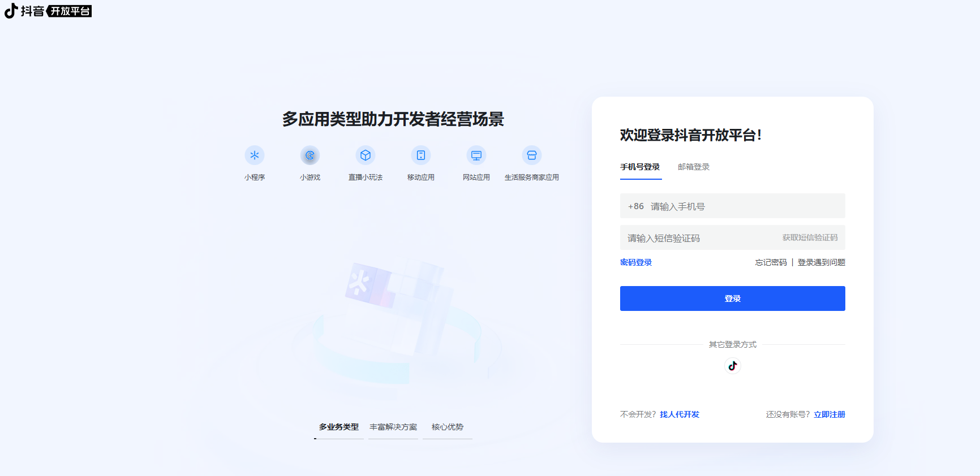Open the 丰富解决方案 carousel tab
Viewport: 980px width, 476px height.
tap(393, 427)
